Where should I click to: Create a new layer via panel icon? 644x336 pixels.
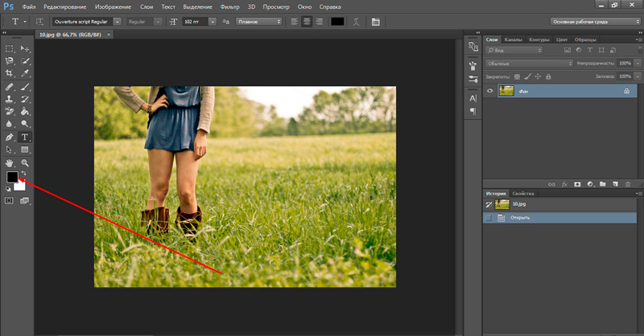click(x=613, y=183)
